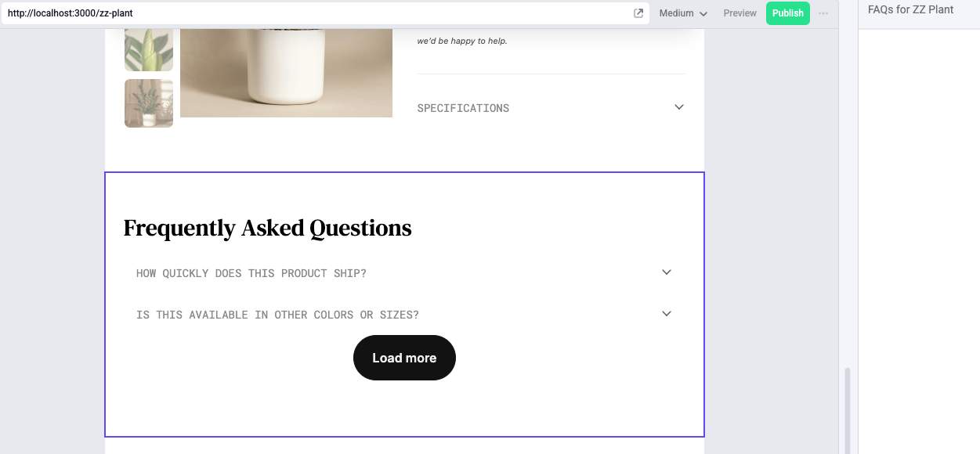Select the snake plant thumbnail

pos(148,49)
